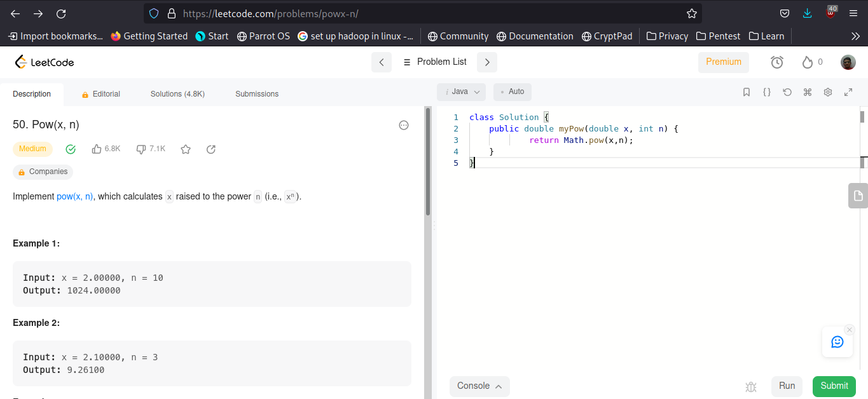Reset code with the circular arrow icon
Viewport: 868px width, 399px height.
[x=787, y=92]
